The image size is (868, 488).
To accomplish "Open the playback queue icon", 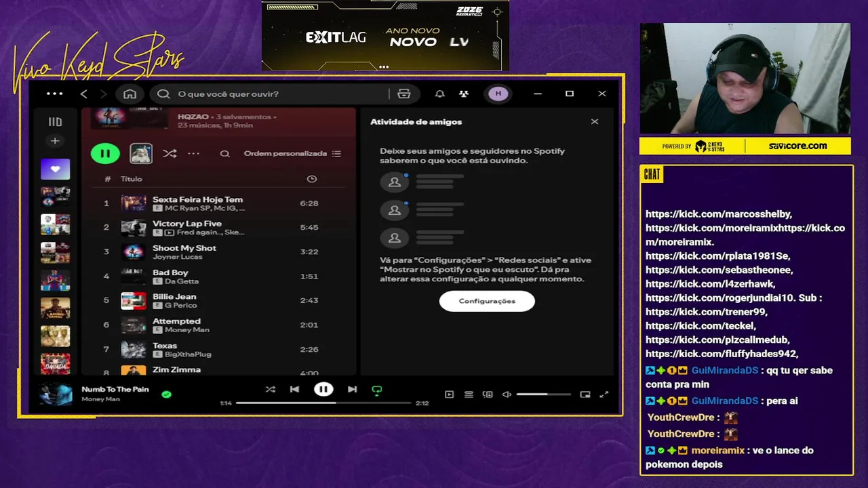I will point(469,394).
